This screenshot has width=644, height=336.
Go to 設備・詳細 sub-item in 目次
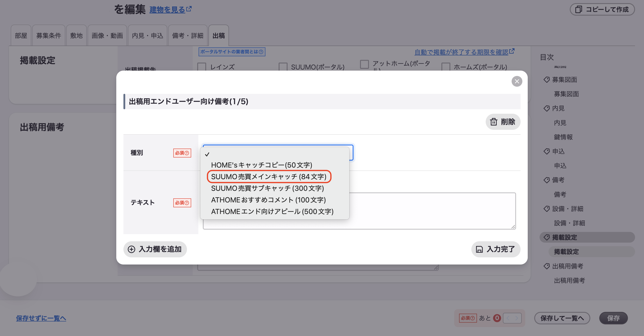(x=569, y=223)
